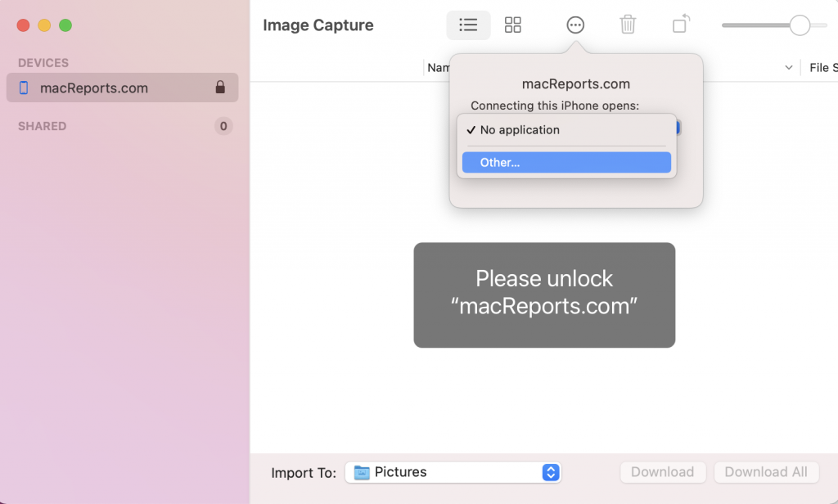Minimize window with yellow button
Screen dimensions: 838x504
tap(44, 25)
